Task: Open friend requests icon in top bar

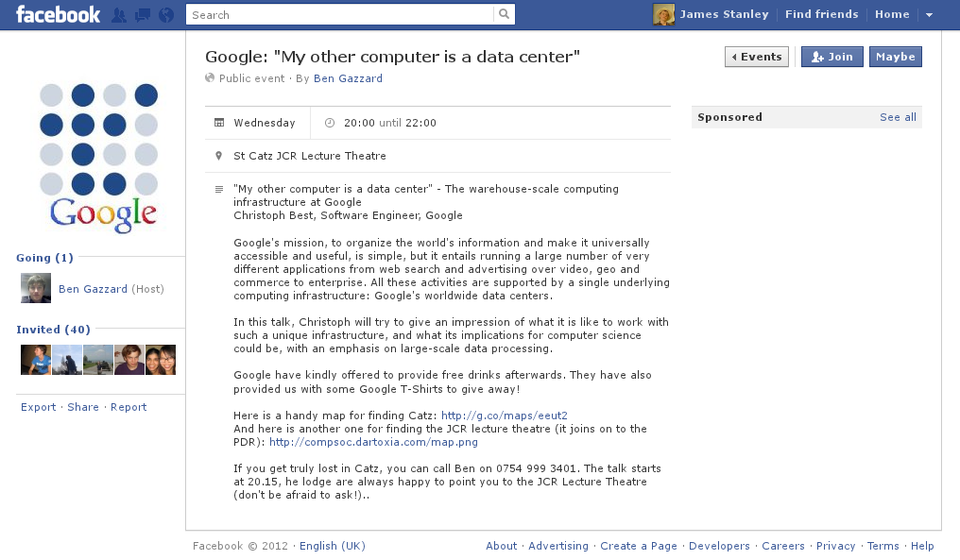Action: pos(119,15)
